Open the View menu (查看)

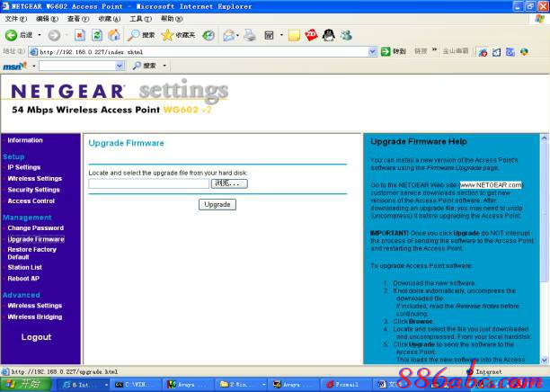[78, 19]
